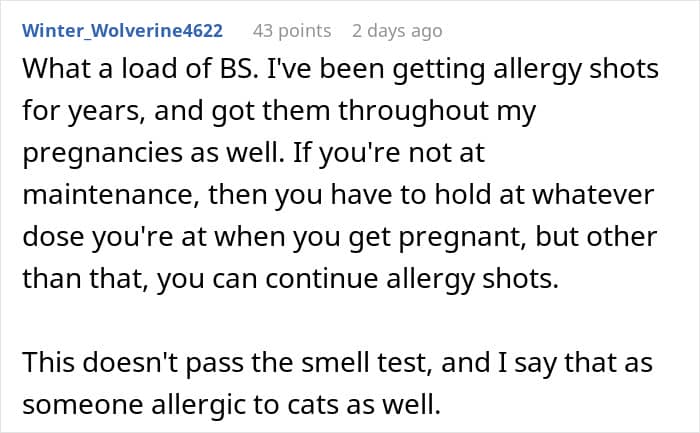Image resolution: width=700 pixels, height=433 pixels.
Task: Click the word 'dose' in the comment
Action: (x=53, y=237)
